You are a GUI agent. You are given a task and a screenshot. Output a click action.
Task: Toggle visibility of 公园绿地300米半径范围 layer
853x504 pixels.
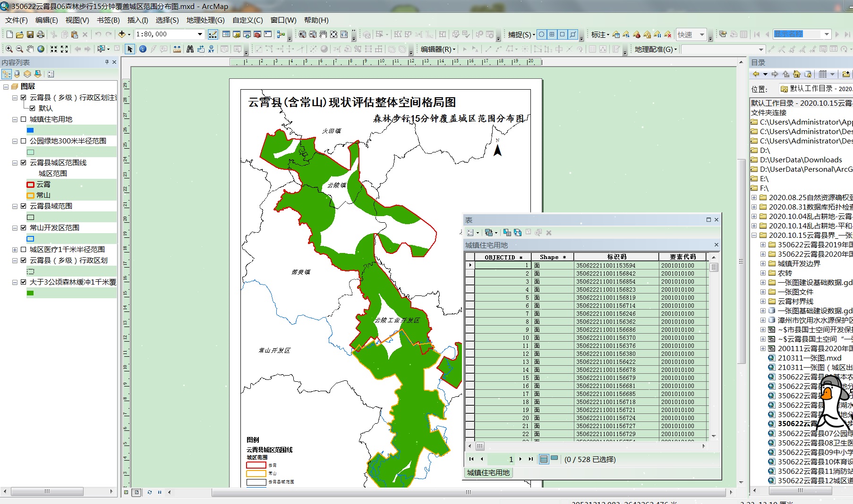point(23,141)
